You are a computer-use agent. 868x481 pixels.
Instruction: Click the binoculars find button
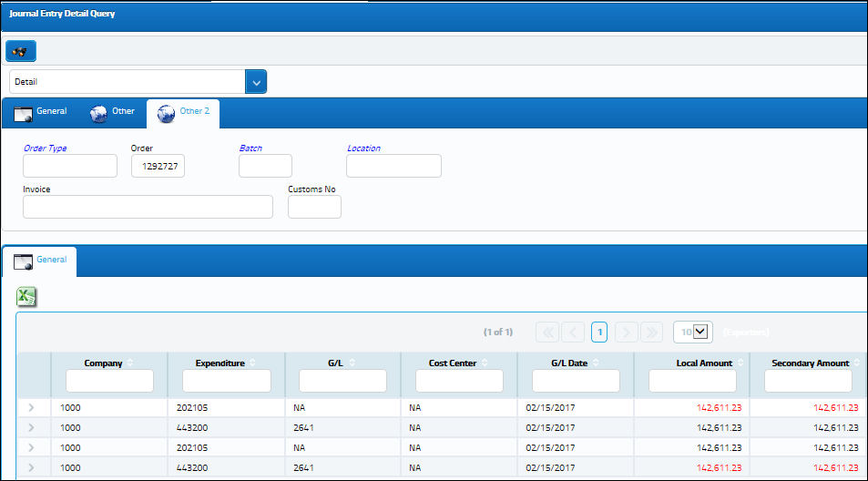(x=21, y=51)
